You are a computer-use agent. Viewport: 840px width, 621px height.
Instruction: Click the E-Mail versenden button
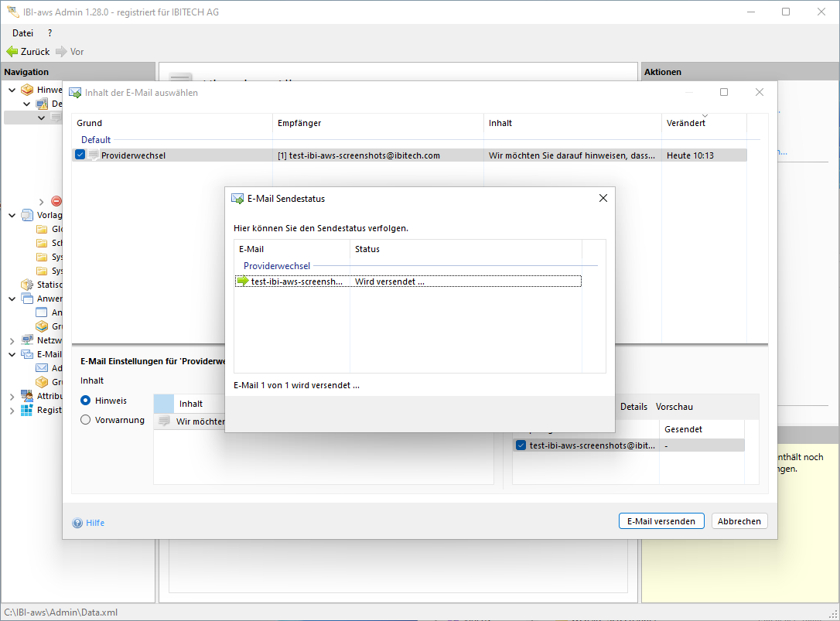pos(661,521)
